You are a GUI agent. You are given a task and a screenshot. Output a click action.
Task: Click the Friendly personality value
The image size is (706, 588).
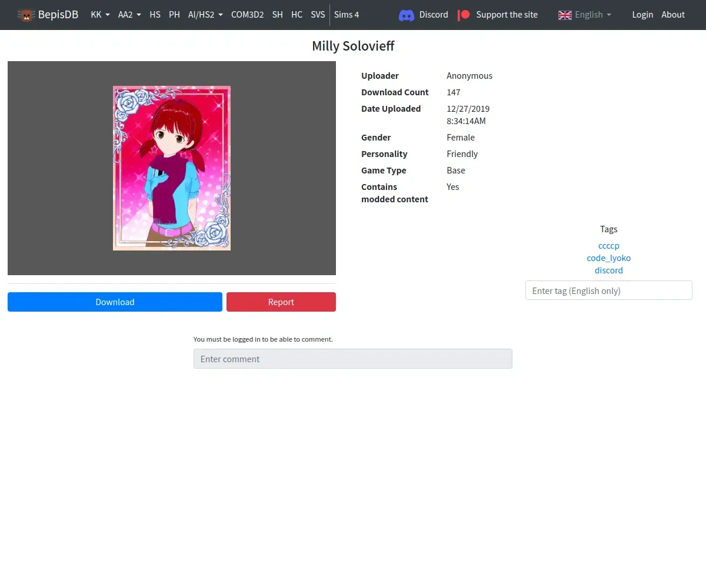(x=462, y=154)
